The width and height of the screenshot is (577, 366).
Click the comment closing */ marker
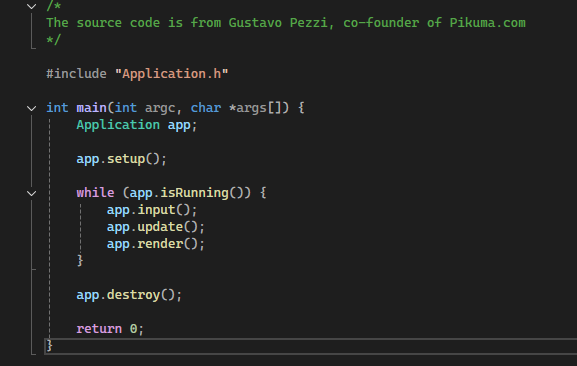click(x=54, y=40)
